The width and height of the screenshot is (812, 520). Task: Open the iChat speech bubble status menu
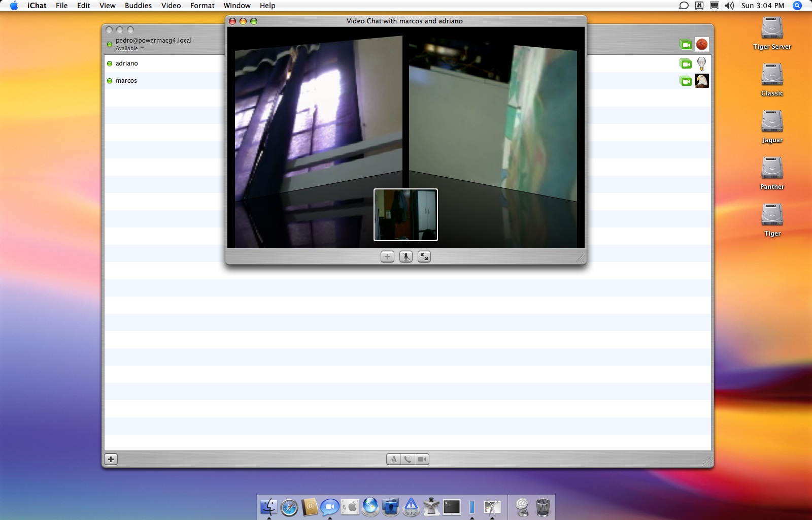(x=684, y=6)
